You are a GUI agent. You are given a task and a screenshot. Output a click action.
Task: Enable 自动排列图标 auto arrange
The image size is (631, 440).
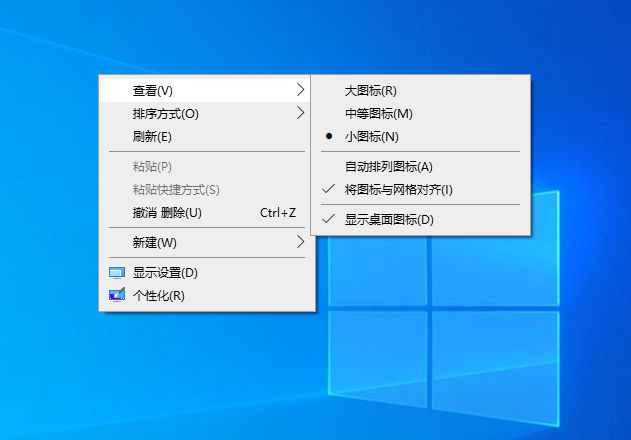coord(388,166)
